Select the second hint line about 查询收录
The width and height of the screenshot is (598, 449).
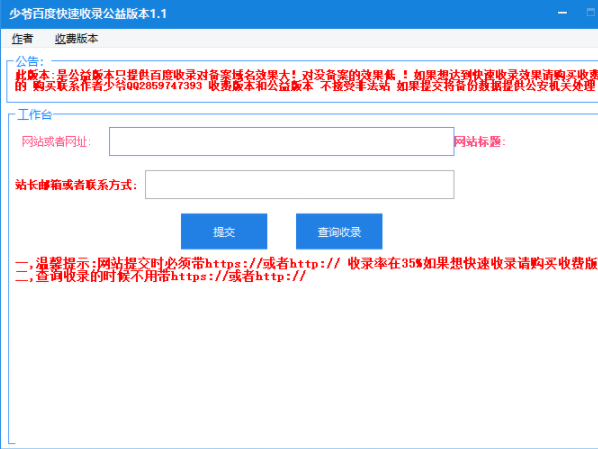coord(160,276)
